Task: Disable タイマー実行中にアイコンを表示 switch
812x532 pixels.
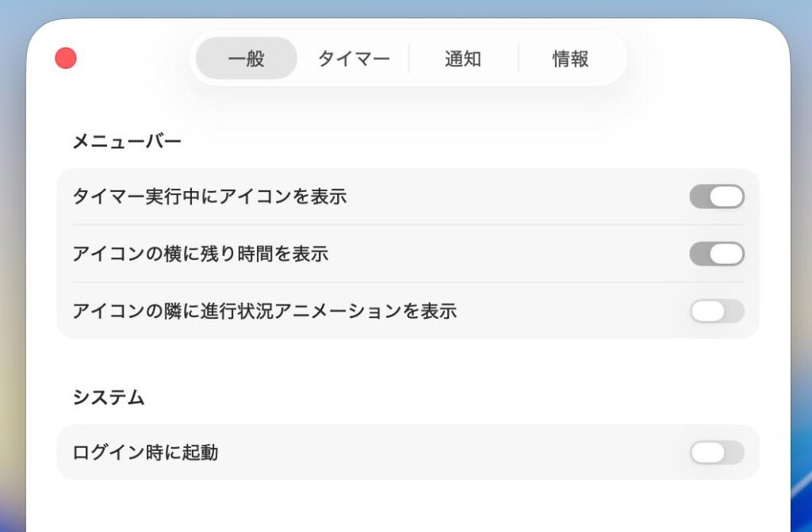Action: coord(717,197)
